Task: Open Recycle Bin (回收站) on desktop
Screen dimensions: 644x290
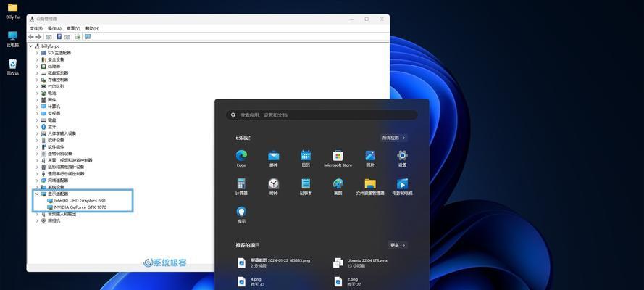Action: (x=13, y=67)
